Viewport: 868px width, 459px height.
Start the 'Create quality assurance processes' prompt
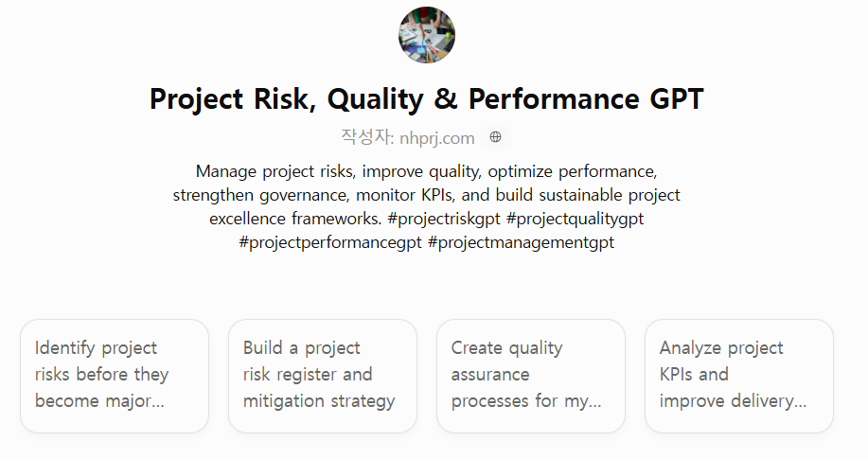pyautogui.click(x=531, y=376)
